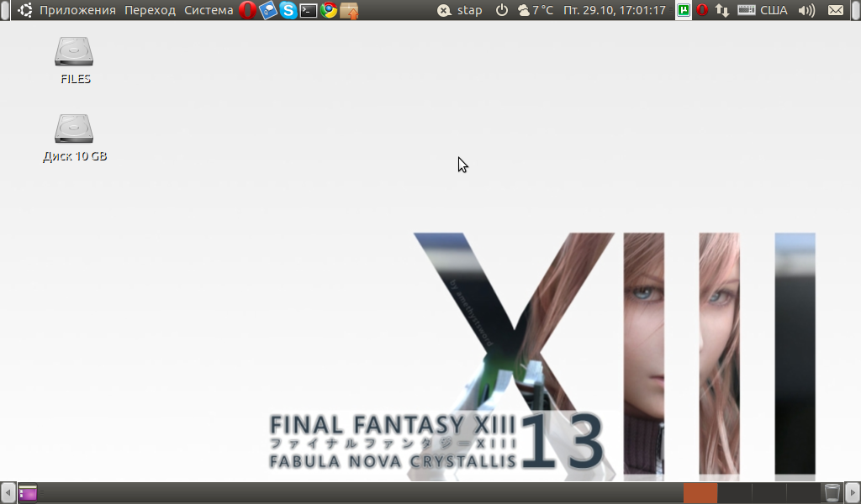
Task: Open the Trash in bottom panel
Action: pyautogui.click(x=832, y=493)
